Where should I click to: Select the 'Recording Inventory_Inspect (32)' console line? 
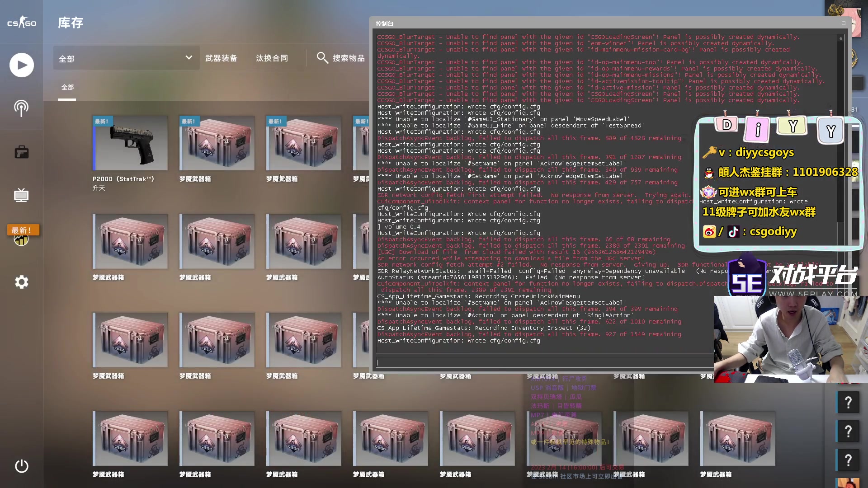pyautogui.click(x=484, y=328)
